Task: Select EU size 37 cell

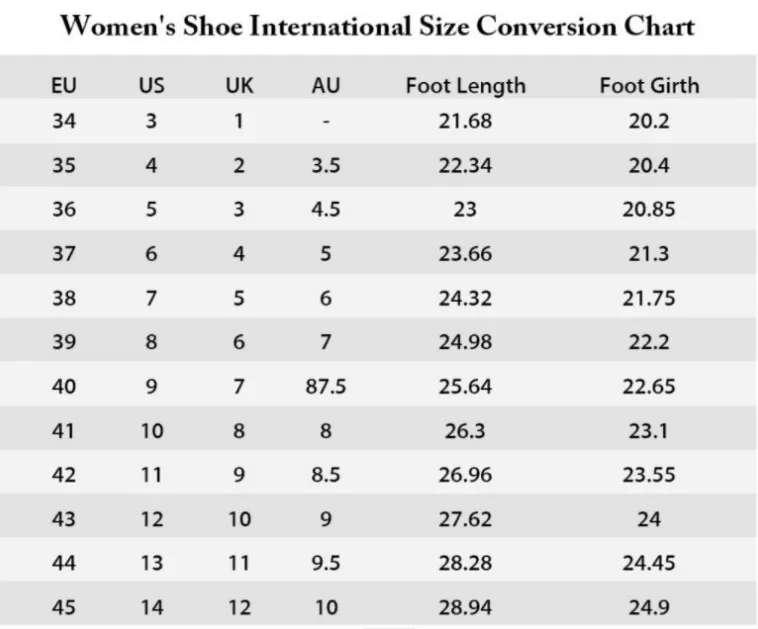Action: click(x=63, y=254)
